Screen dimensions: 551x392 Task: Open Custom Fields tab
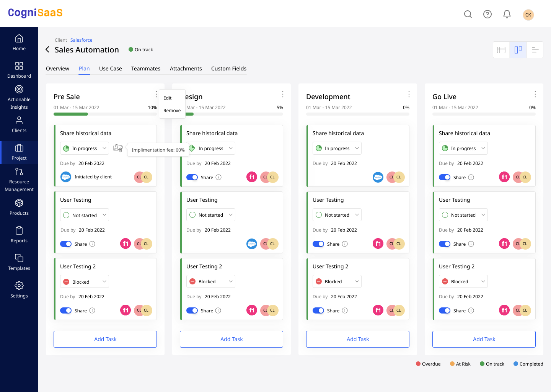tap(229, 69)
